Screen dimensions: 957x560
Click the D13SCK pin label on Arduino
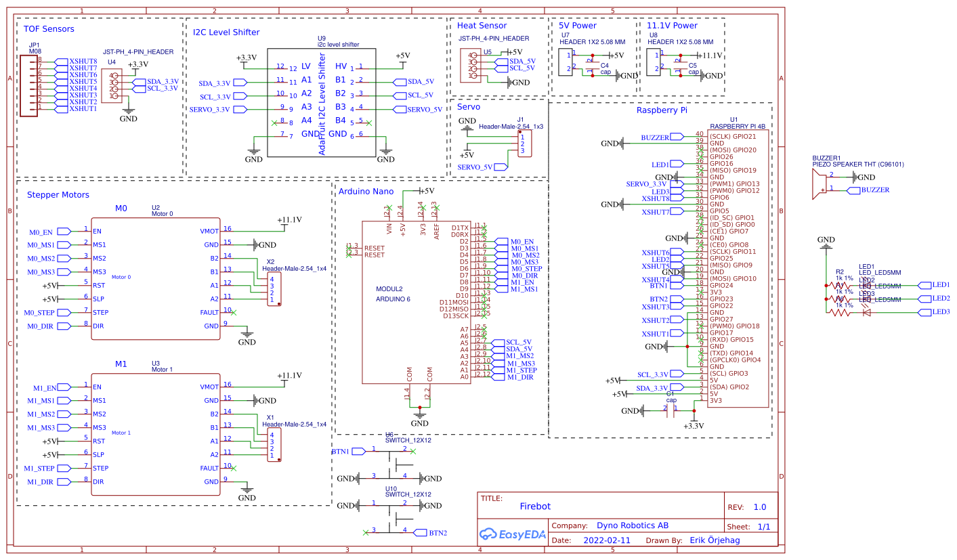(456, 316)
